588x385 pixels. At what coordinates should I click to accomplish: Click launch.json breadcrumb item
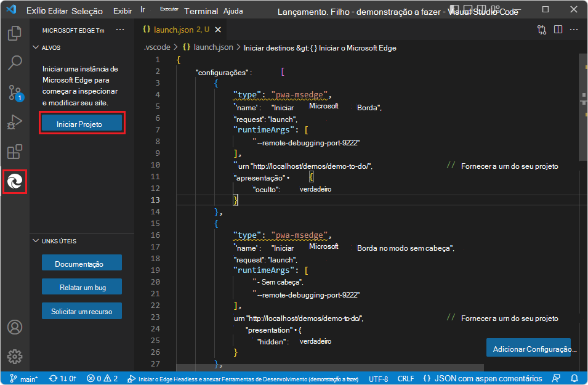pos(207,47)
